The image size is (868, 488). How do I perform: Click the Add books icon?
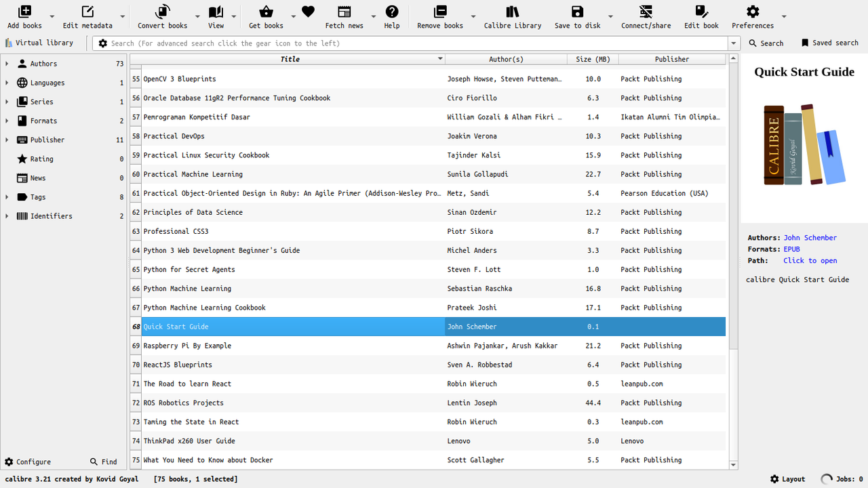coord(24,12)
